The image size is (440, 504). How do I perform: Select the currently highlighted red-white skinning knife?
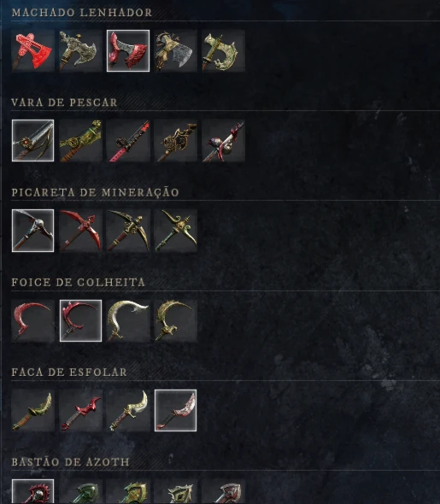click(x=175, y=411)
